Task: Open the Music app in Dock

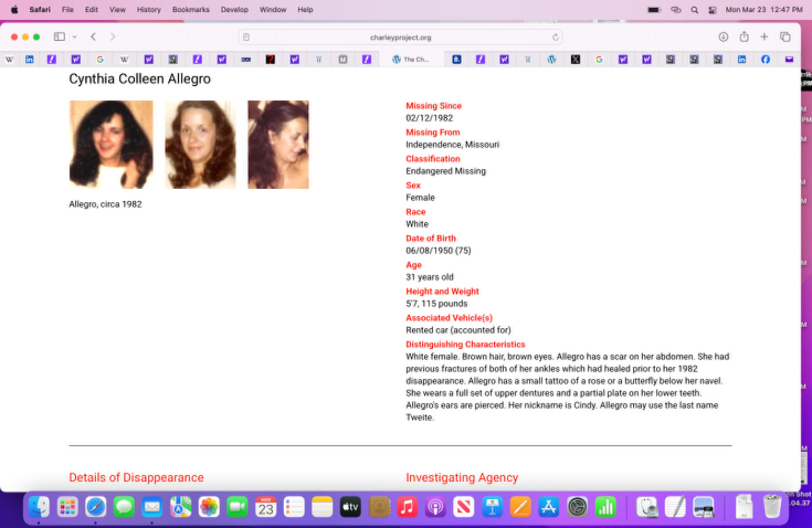Action: pyautogui.click(x=407, y=507)
